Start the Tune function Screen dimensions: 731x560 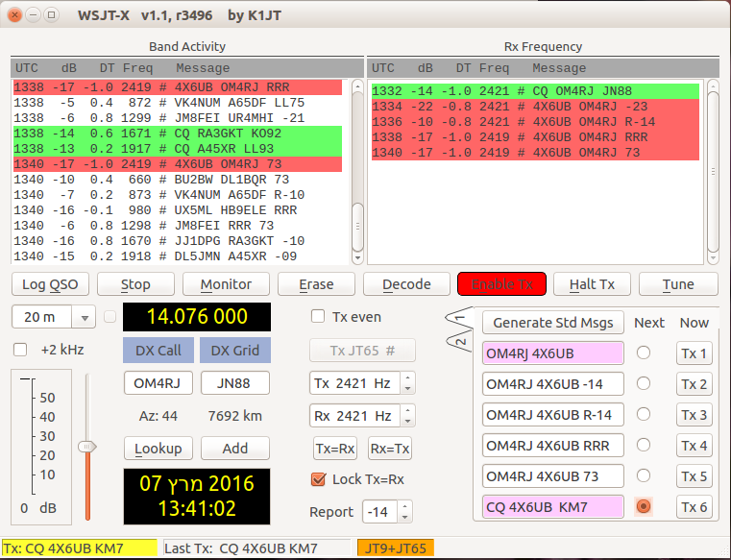click(x=678, y=284)
